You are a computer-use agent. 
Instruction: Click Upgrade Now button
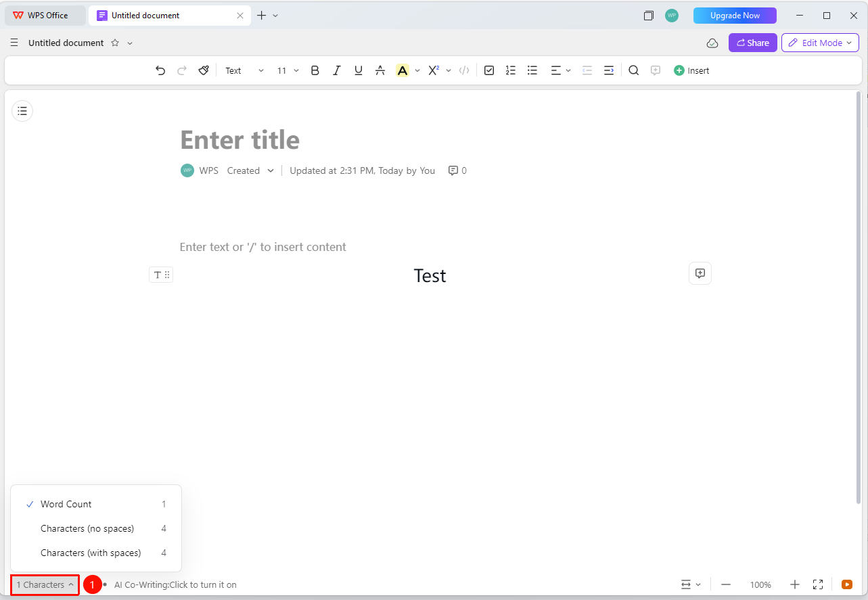point(735,16)
